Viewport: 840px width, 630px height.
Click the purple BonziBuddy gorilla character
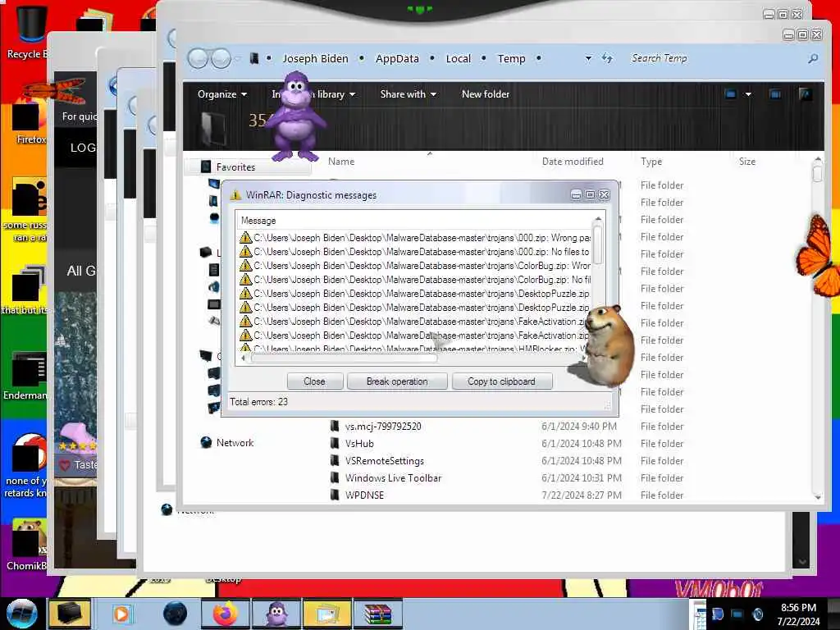[295, 116]
